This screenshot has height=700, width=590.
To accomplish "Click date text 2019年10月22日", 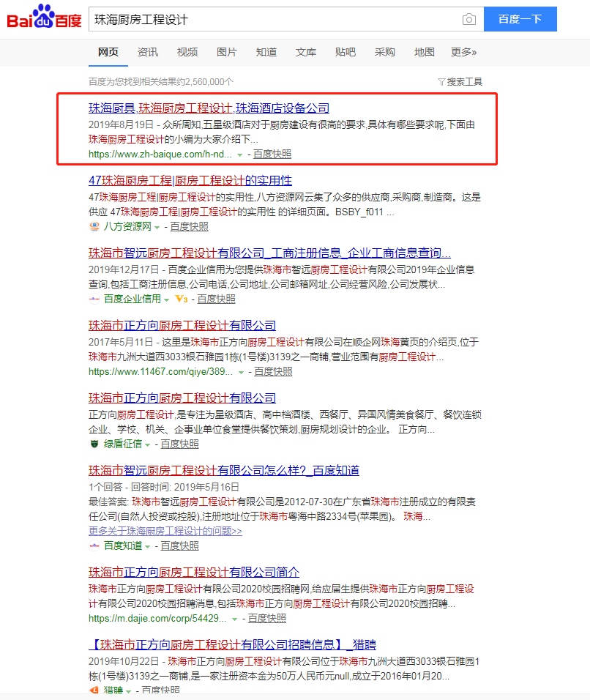I will [x=124, y=661].
